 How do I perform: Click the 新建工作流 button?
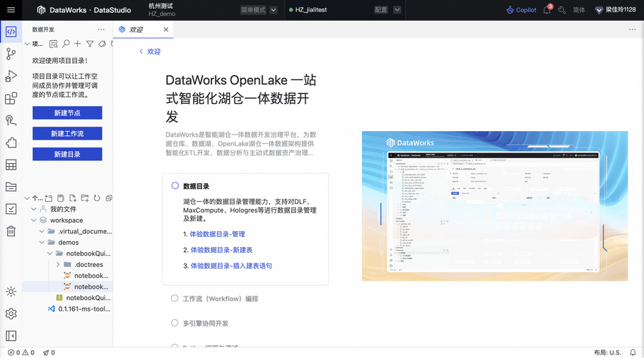[x=67, y=134]
